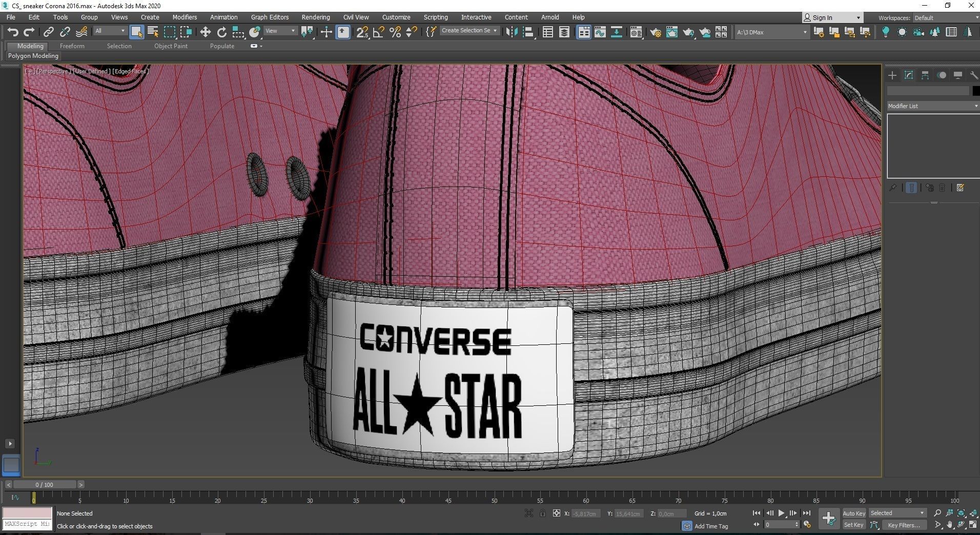Open the Graph Editors menu
Viewport: 980px width, 535px height.
(x=270, y=17)
